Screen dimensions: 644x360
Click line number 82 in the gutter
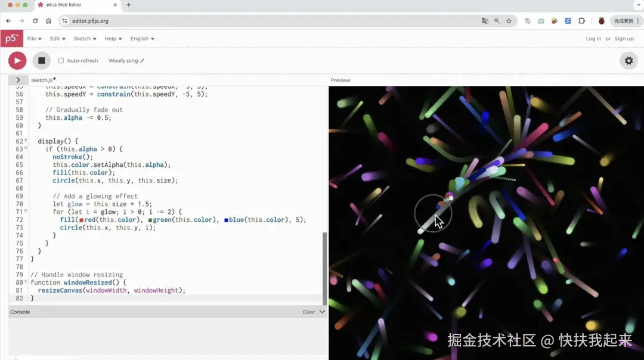tap(19, 299)
